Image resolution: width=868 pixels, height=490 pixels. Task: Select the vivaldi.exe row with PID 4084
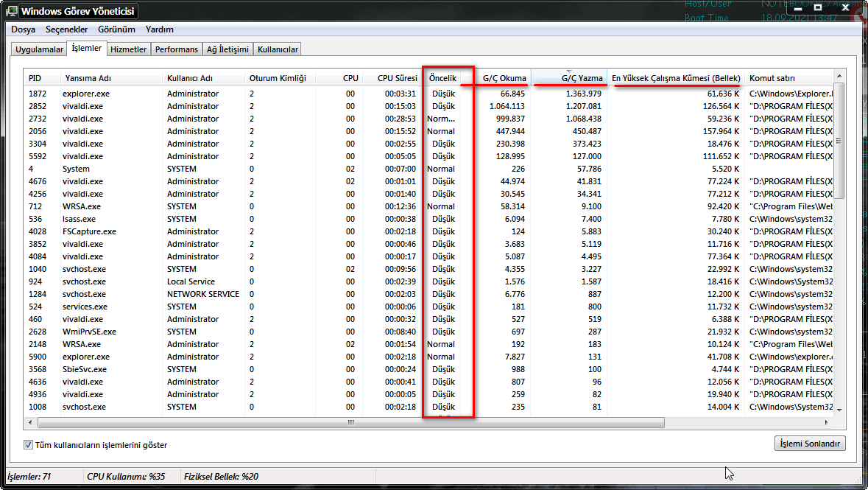[x=428, y=256]
